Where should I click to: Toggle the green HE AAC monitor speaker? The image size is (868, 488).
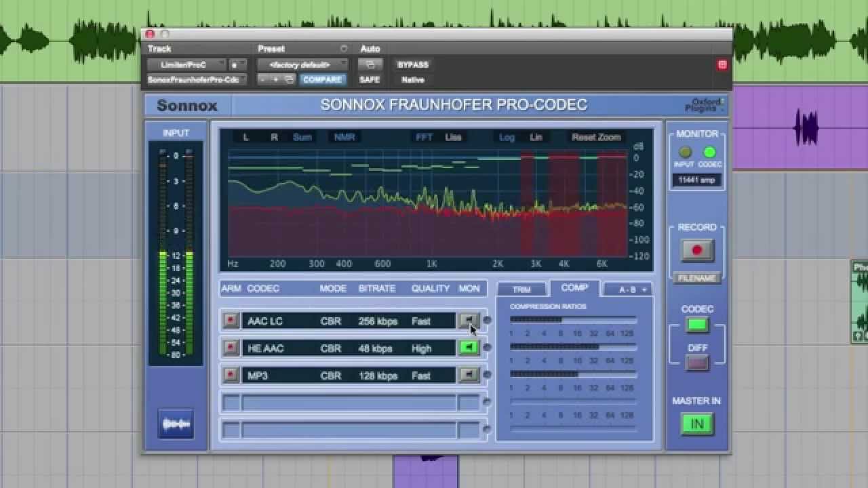(469, 348)
